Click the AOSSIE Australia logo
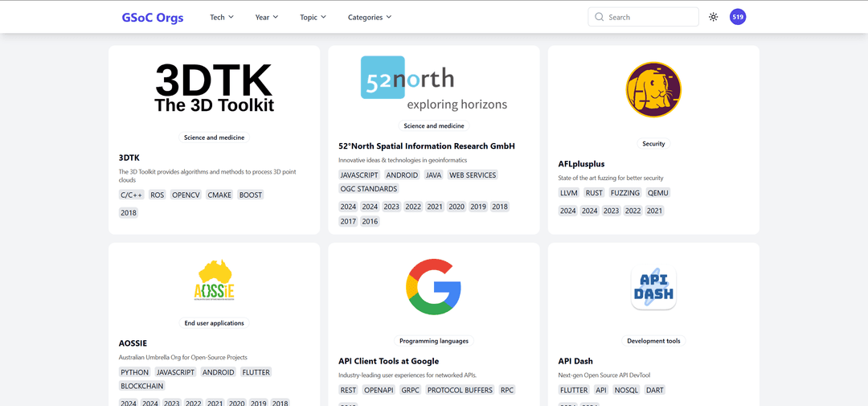This screenshot has width=868, height=406. [214, 280]
